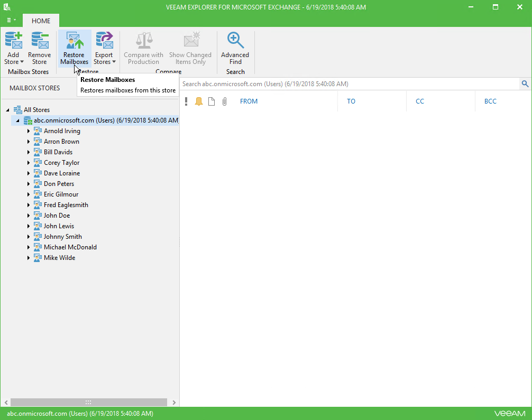Sort messages by BCC column

(x=490, y=101)
